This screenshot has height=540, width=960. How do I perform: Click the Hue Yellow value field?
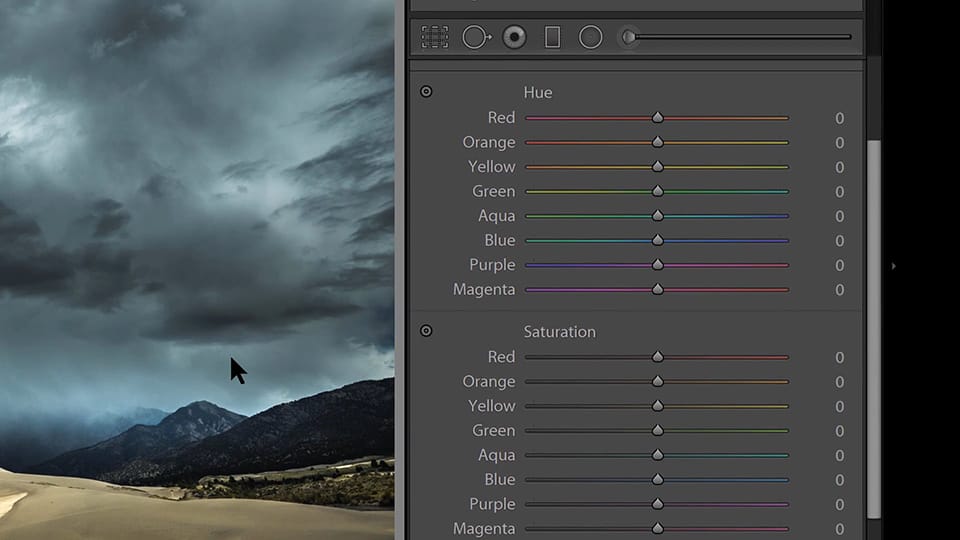point(839,167)
